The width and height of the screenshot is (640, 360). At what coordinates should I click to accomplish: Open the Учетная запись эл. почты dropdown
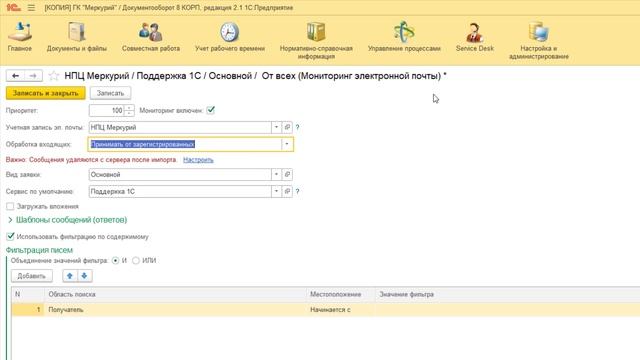276,127
